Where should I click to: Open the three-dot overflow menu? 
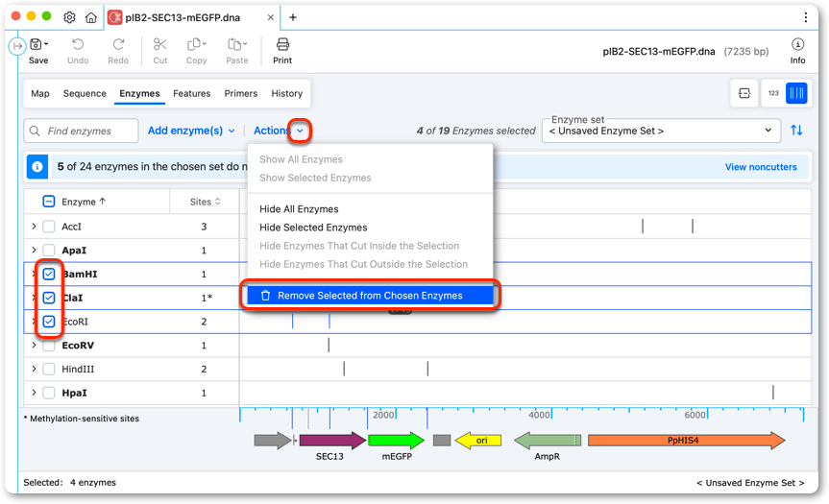(806, 17)
